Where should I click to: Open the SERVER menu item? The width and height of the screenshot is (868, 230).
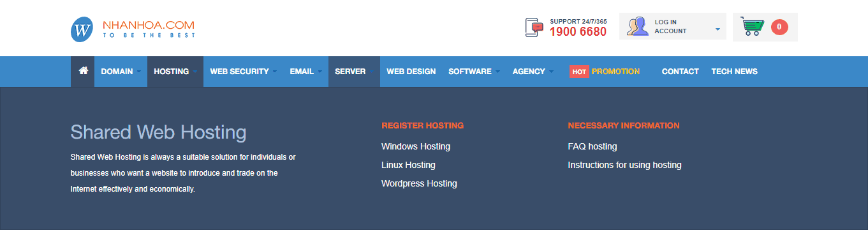coord(350,72)
